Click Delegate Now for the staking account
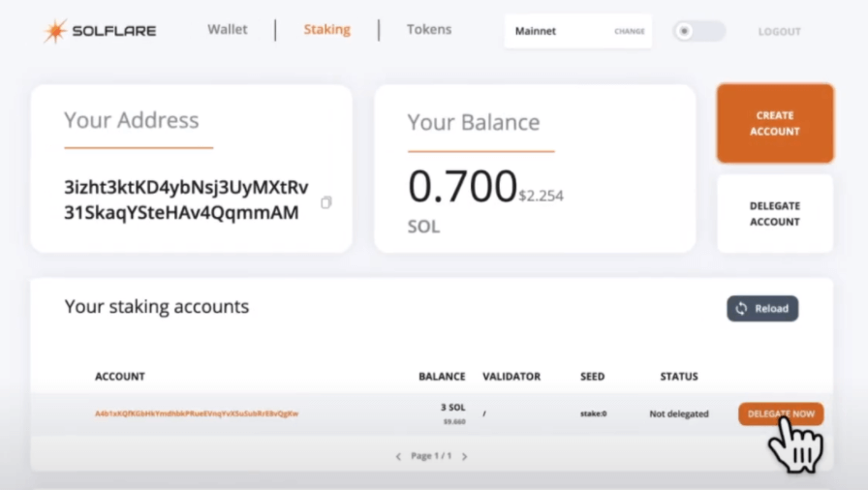The height and width of the screenshot is (490, 868). (x=781, y=413)
